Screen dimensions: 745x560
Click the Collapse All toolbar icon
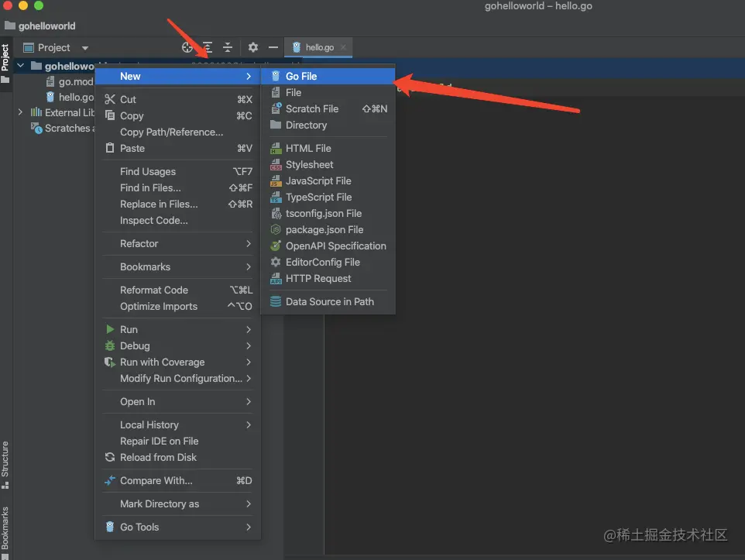pos(228,47)
